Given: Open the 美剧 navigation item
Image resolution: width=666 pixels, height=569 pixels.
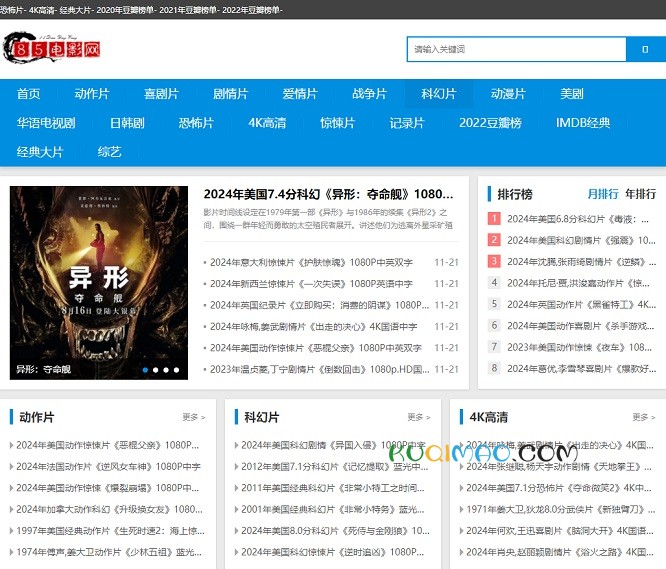Looking at the screenshot, I should click(572, 94).
